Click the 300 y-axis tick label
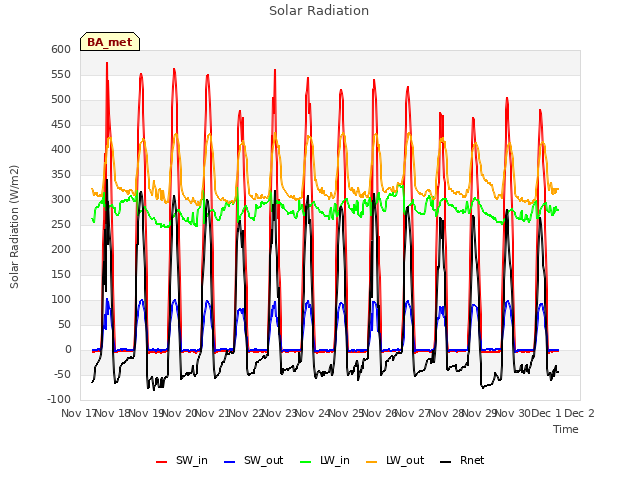 click(61, 199)
